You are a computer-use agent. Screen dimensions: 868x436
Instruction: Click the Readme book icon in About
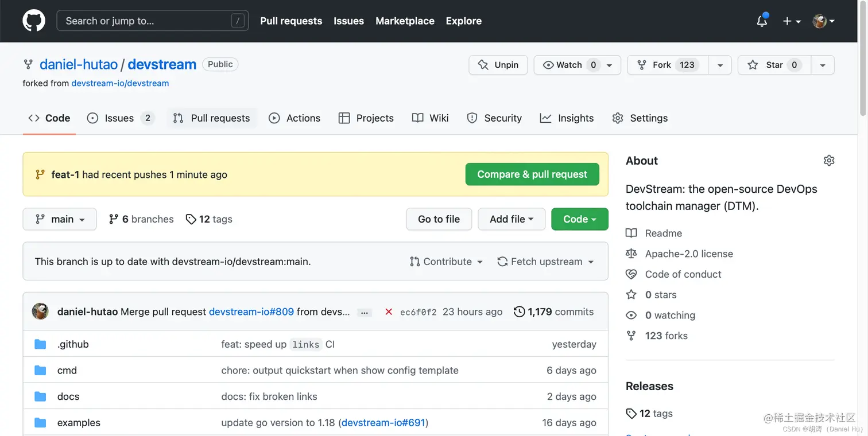point(631,233)
